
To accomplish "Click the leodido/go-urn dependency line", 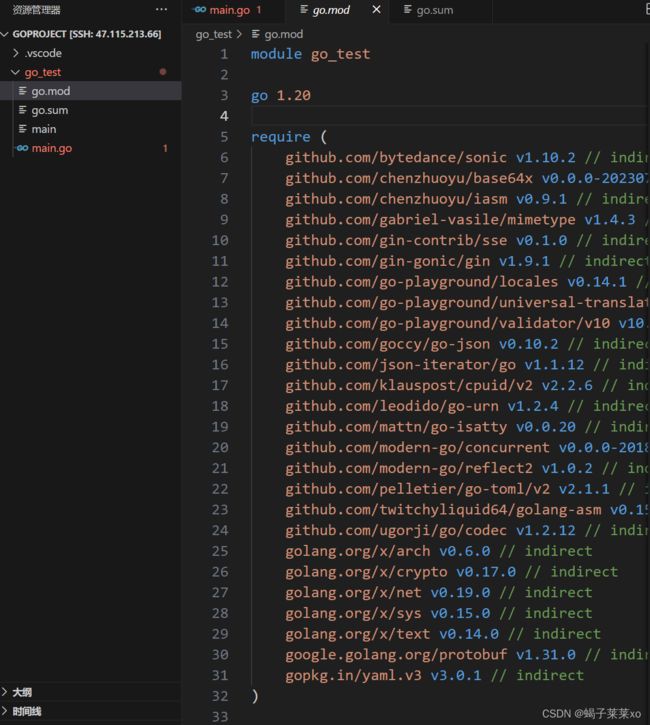I will (467, 406).
